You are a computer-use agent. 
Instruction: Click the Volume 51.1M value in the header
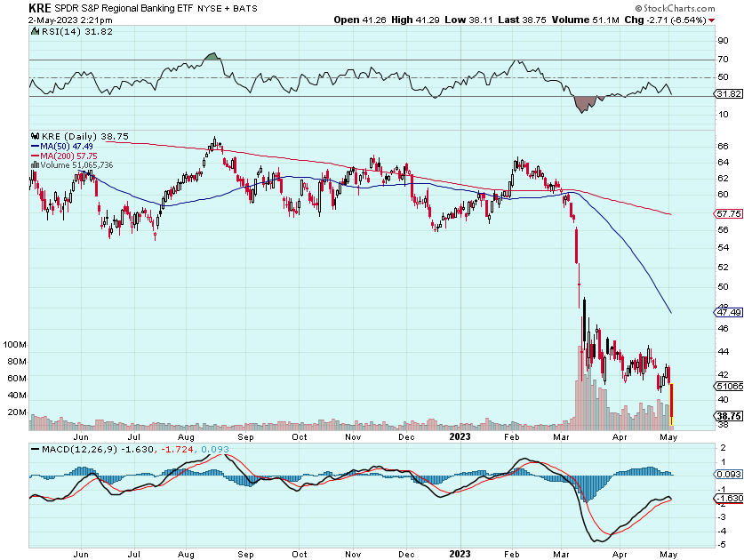pos(586,20)
